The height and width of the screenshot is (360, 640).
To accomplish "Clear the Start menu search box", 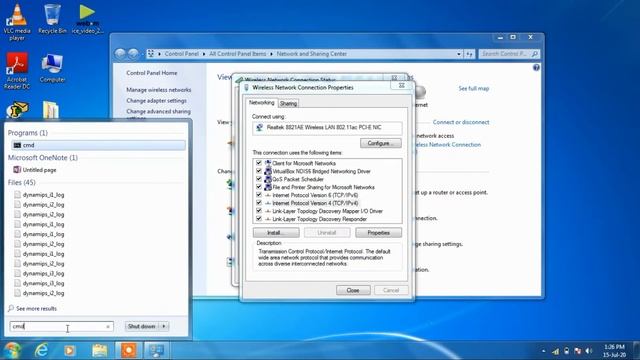I will click(108, 326).
